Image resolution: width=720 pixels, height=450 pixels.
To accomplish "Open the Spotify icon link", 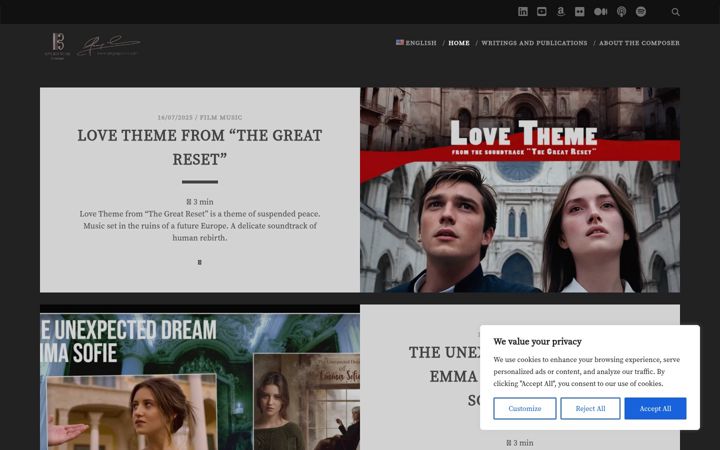I will 641,12.
